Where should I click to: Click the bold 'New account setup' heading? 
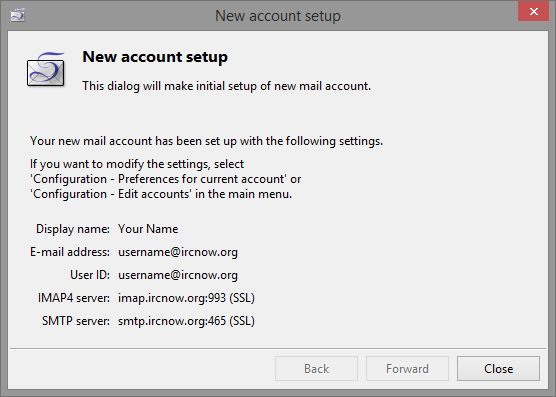155,57
